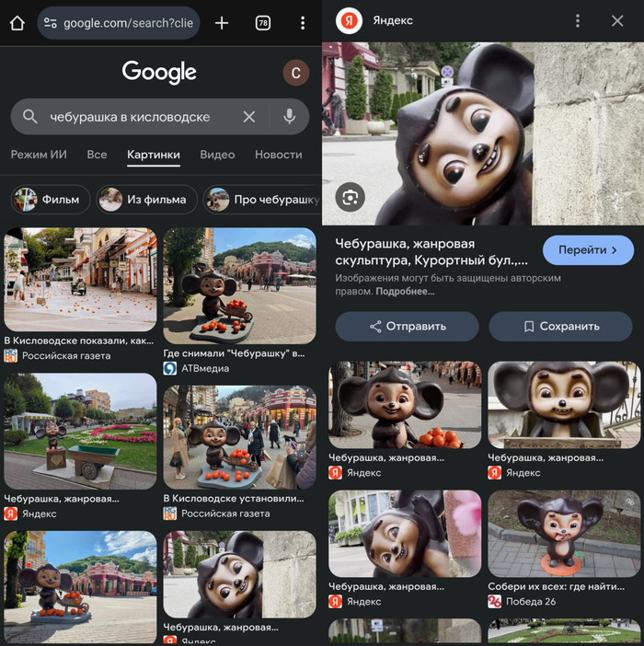Screen dimensions: 644x646
Task: Select the Фильм filter chip
Action: (52, 199)
